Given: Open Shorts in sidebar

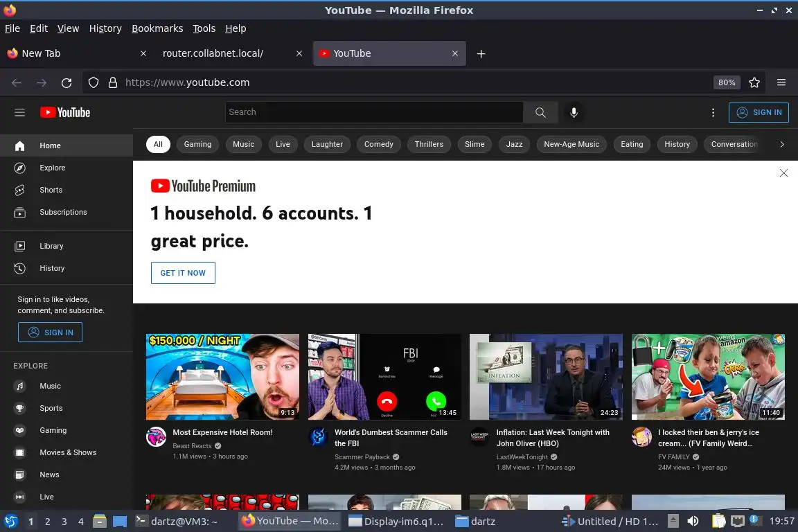Looking at the screenshot, I should pos(66,190).
